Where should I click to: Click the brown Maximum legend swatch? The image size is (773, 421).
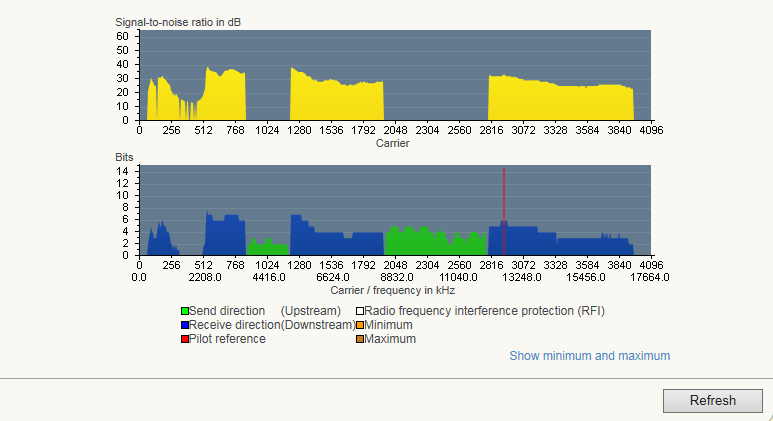point(360,339)
